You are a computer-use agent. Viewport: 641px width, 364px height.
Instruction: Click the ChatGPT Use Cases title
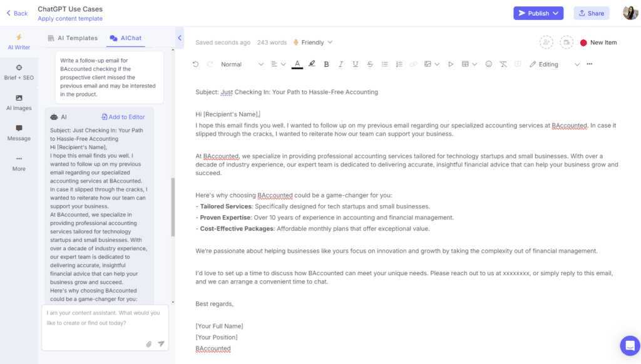70,9
